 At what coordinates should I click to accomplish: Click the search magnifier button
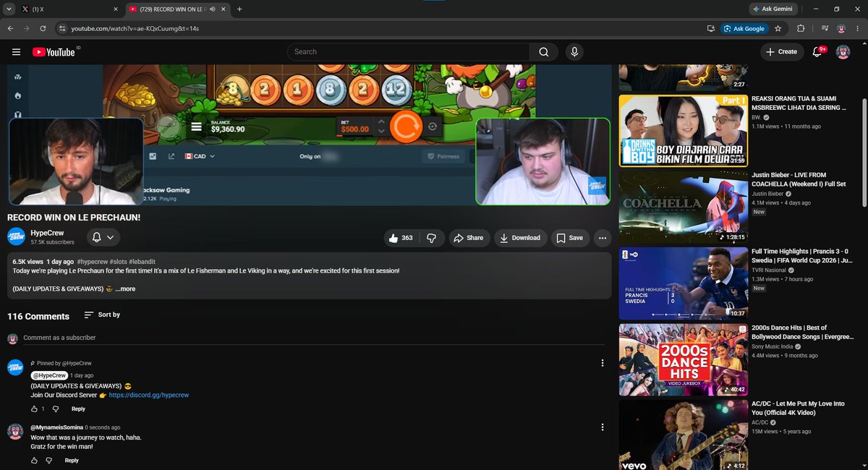(x=543, y=52)
